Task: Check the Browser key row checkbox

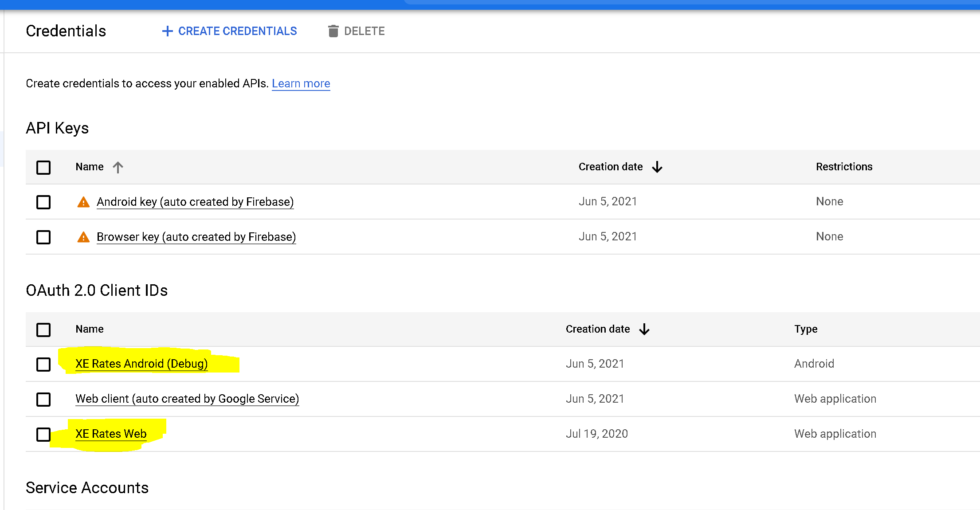Action: click(x=43, y=237)
